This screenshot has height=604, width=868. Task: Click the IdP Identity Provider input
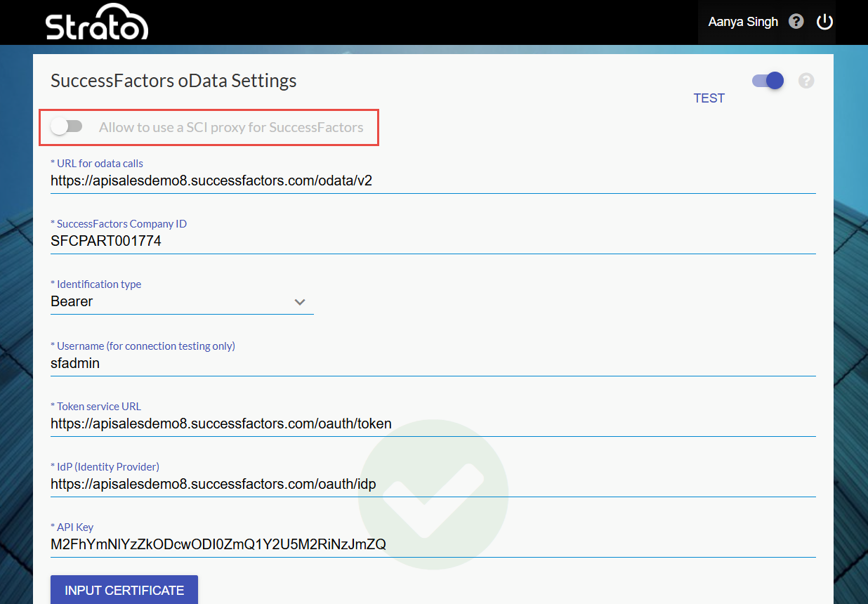pyautogui.click(x=432, y=484)
